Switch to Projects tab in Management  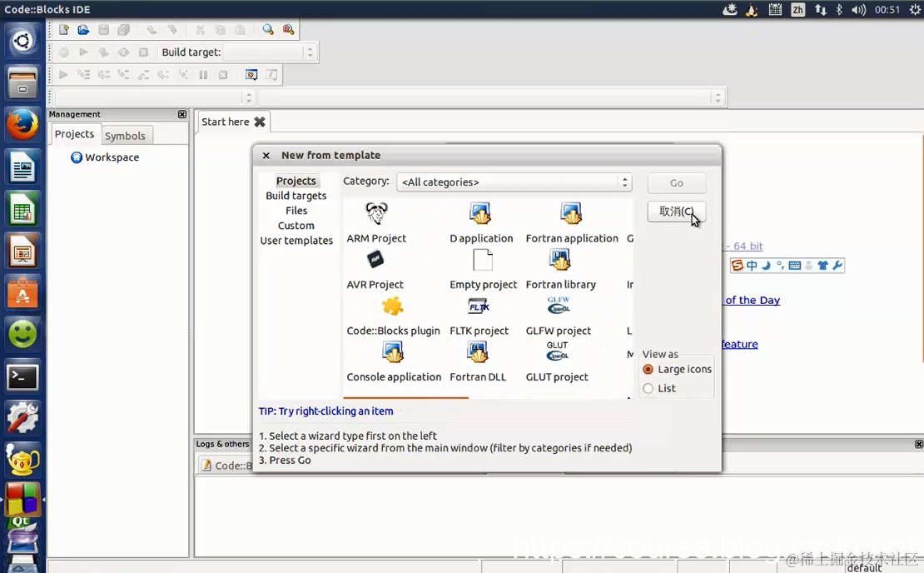[74, 134]
